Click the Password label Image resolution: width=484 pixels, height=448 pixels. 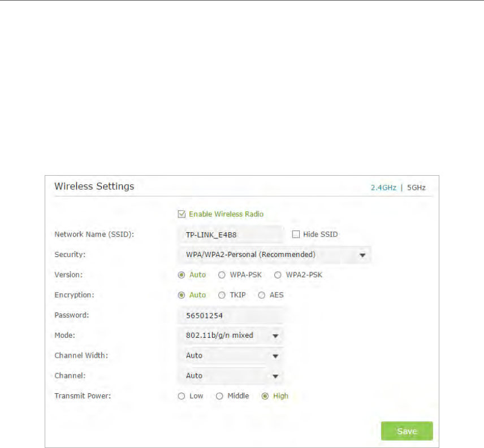[72, 315]
